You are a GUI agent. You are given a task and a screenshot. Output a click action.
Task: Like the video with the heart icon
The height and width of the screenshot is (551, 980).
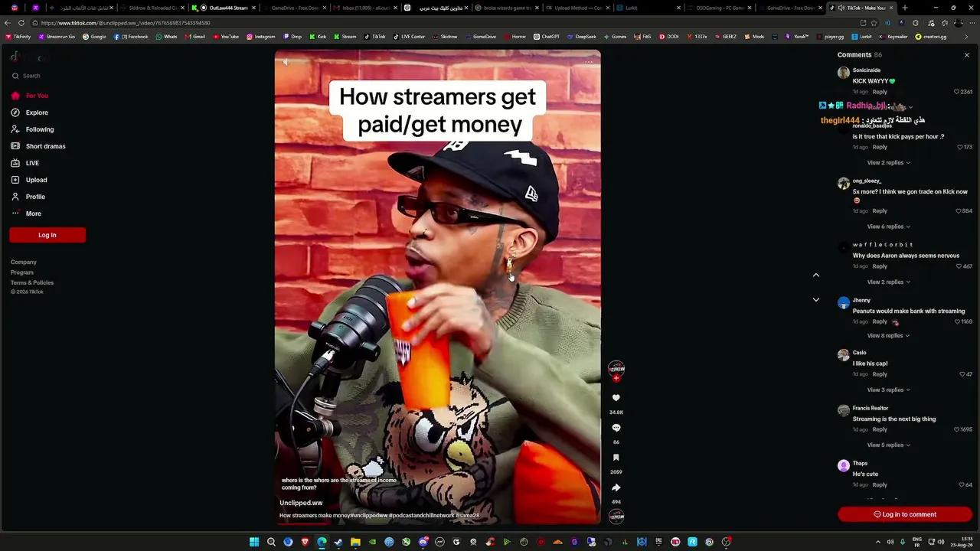click(x=616, y=398)
